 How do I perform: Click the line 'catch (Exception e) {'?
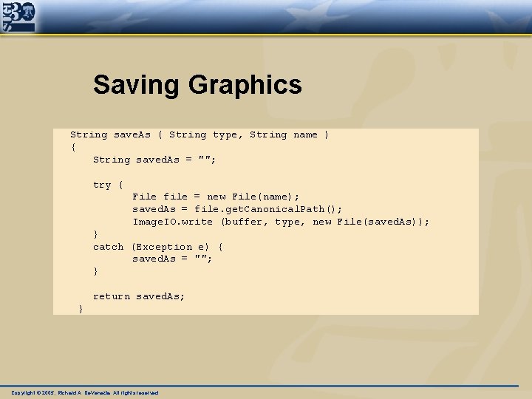point(158,247)
